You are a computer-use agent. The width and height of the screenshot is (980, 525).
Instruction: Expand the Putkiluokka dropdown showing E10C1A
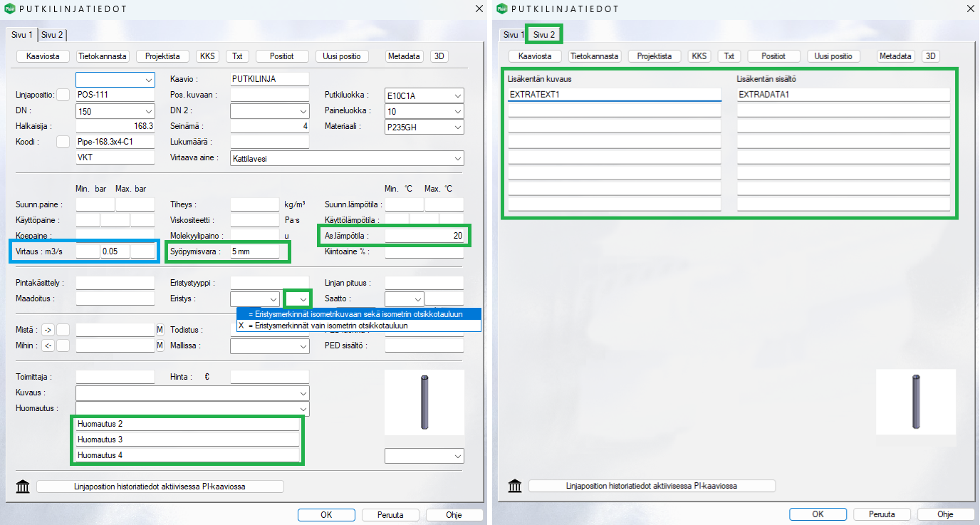point(424,96)
